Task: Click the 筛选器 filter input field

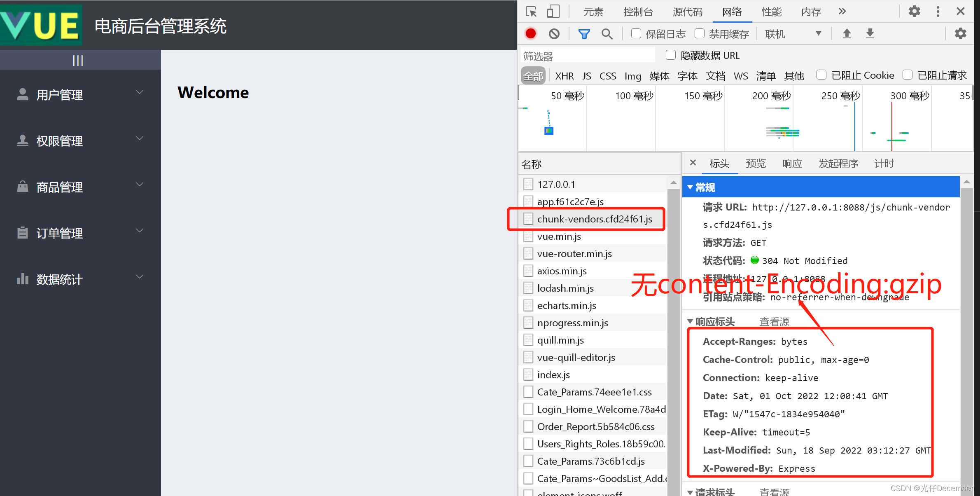Action: [588, 56]
